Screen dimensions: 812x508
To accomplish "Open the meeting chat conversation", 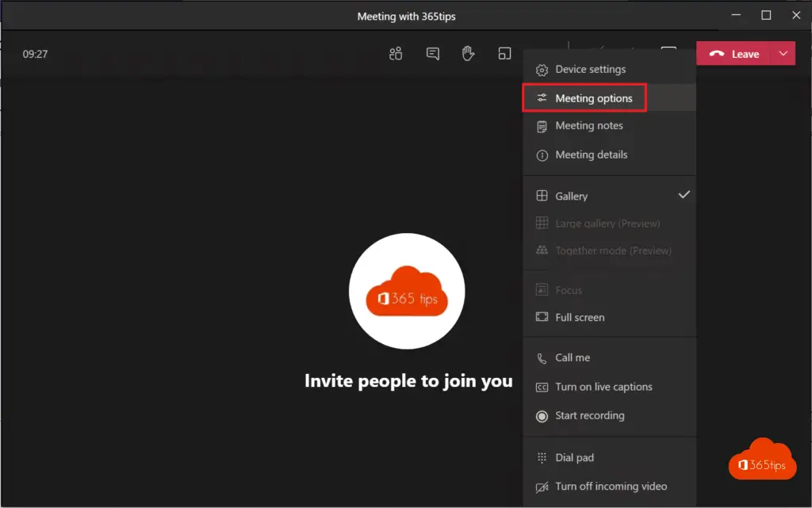I will pos(432,54).
